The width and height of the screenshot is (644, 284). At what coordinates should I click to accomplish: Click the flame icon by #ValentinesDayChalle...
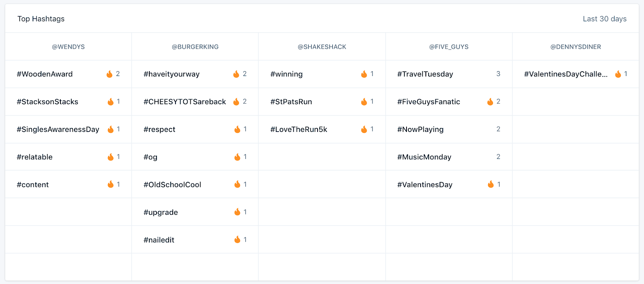618,74
